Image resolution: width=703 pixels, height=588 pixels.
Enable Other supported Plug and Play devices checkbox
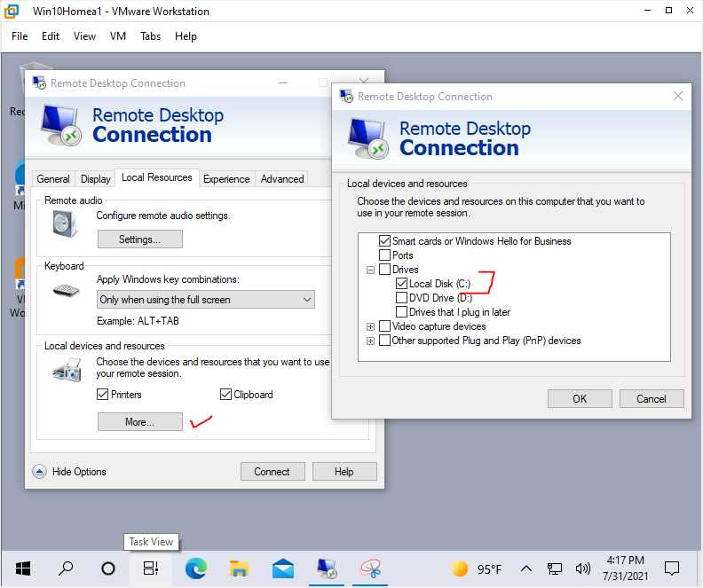[x=384, y=341]
